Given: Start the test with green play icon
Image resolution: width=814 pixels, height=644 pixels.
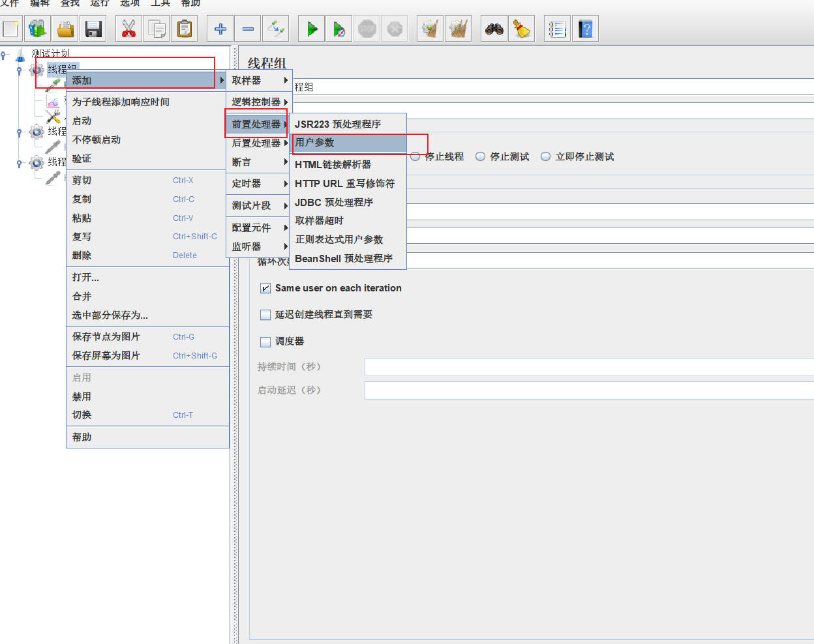Looking at the screenshot, I should coord(312,29).
